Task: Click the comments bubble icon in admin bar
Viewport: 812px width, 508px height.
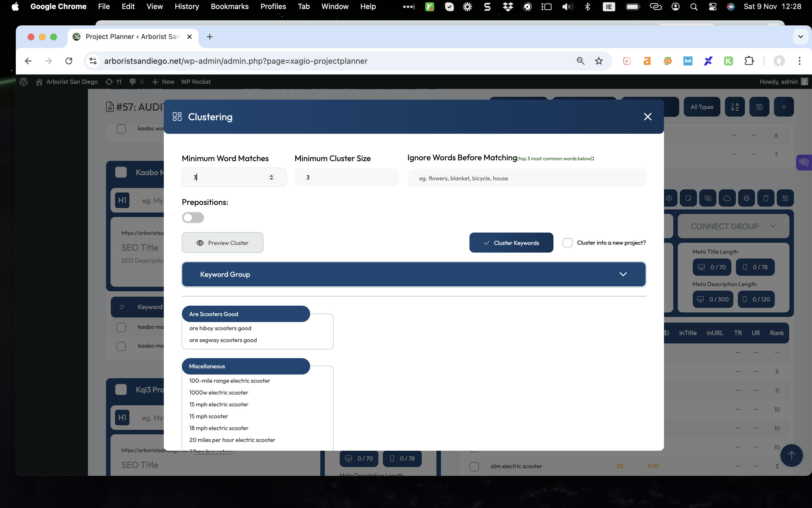Action: click(x=133, y=82)
